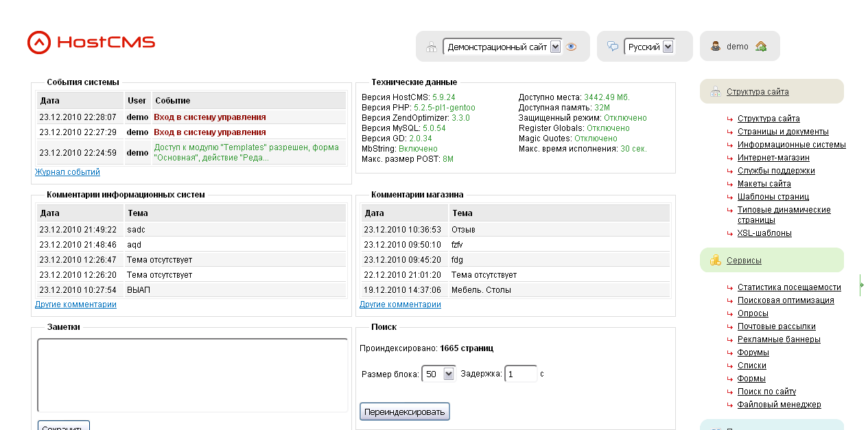Screen dimensions: 868x430
Task: Open the Журнал событий link
Action: coord(67,172)
